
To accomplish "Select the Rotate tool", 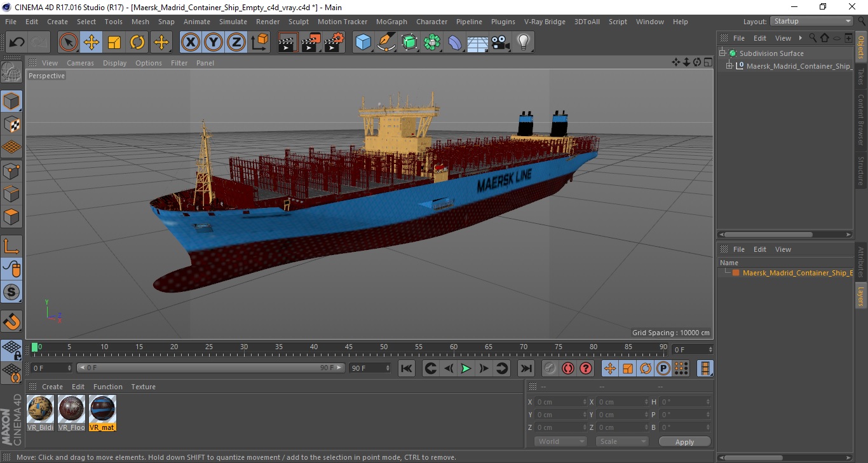I will pos(137,43).
